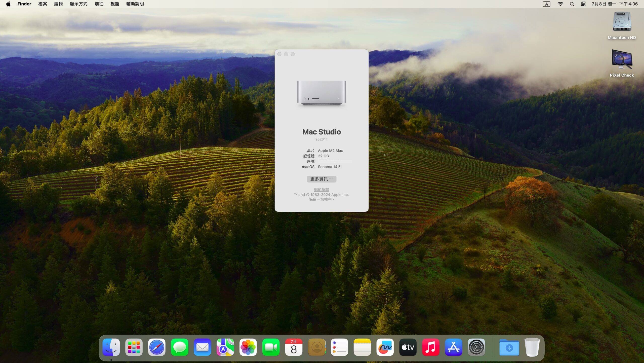Image resolution: width=644 pixels, height=363 pixels.
Task: Open Finder from the Dock
Action: click(111, 347)
